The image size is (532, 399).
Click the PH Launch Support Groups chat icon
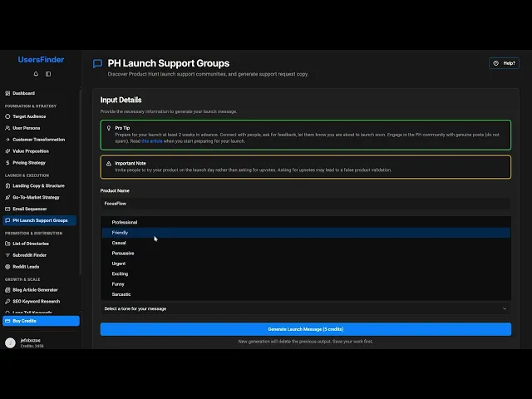click(x=7, y=220)
